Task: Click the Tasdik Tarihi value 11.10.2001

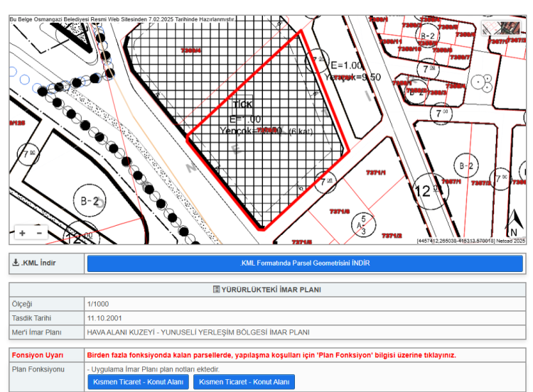Action: tap(105, 318)
